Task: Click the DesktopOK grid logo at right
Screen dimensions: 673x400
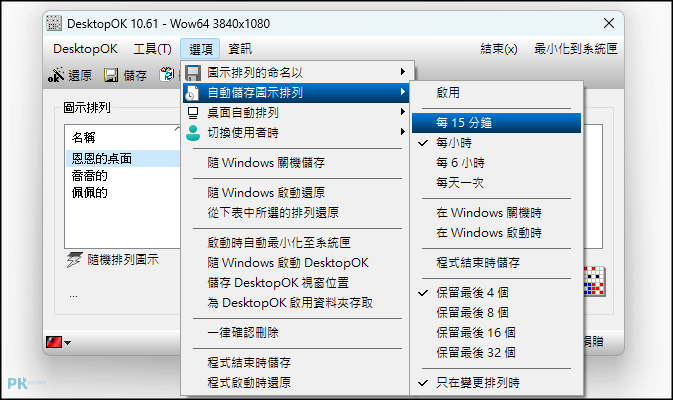Action: tap(594, 282)
